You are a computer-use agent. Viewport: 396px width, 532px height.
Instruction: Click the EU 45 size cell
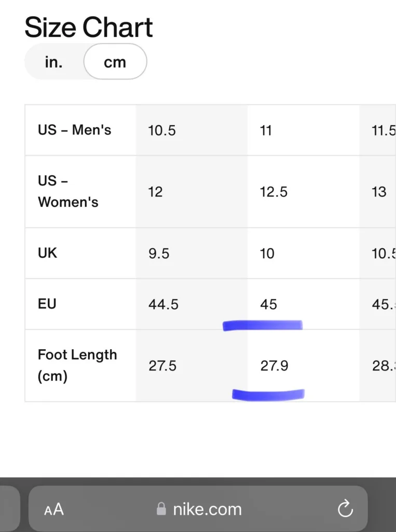pos(269,304)
